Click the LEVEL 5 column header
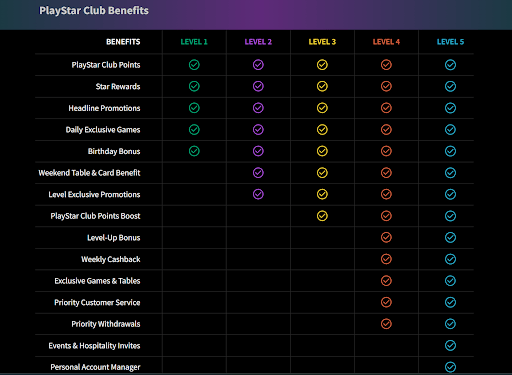The height and width of the screenshot is (375, 512). click(450, 42)
